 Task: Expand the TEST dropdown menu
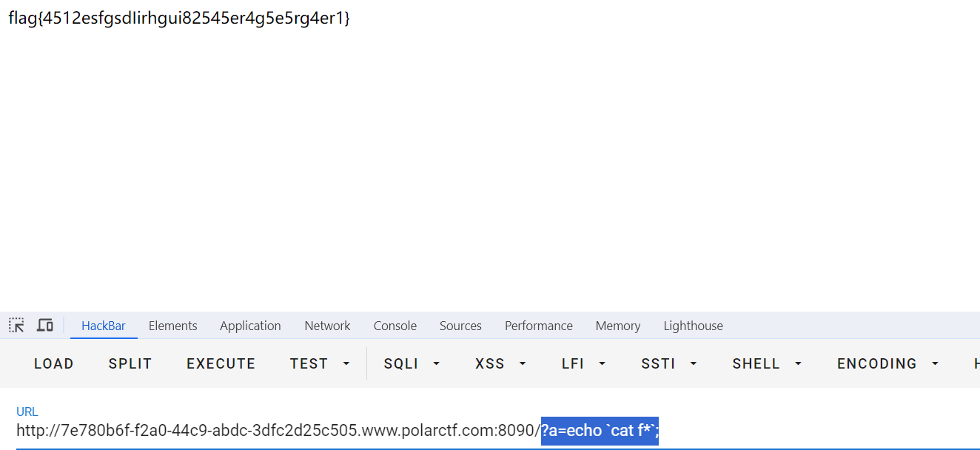coord(320,363)
